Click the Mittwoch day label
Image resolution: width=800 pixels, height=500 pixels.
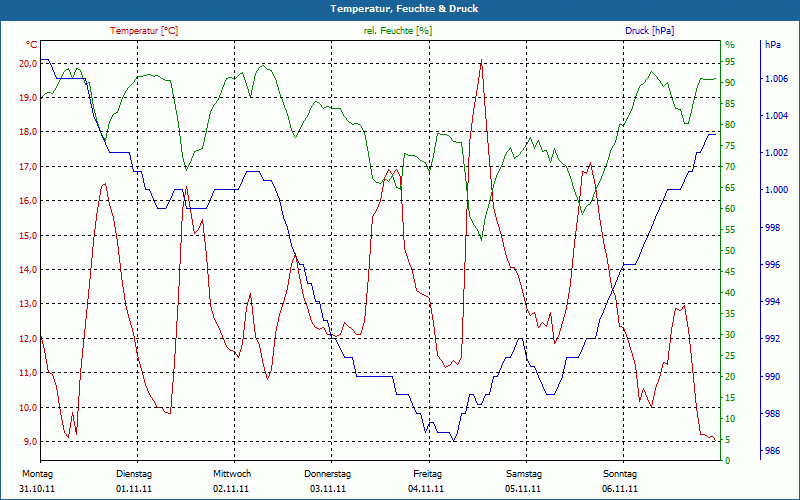[x=232, y=474]
